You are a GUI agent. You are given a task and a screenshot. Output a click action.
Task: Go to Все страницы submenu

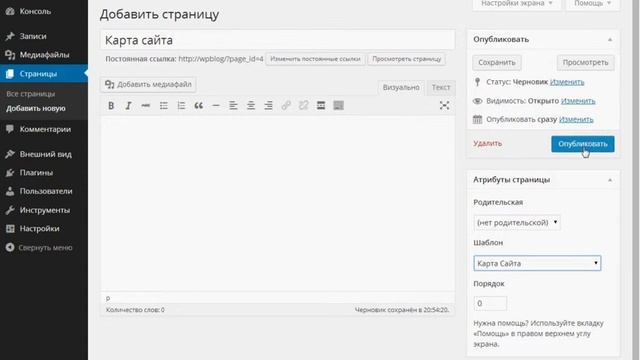[x=31, y=94]
